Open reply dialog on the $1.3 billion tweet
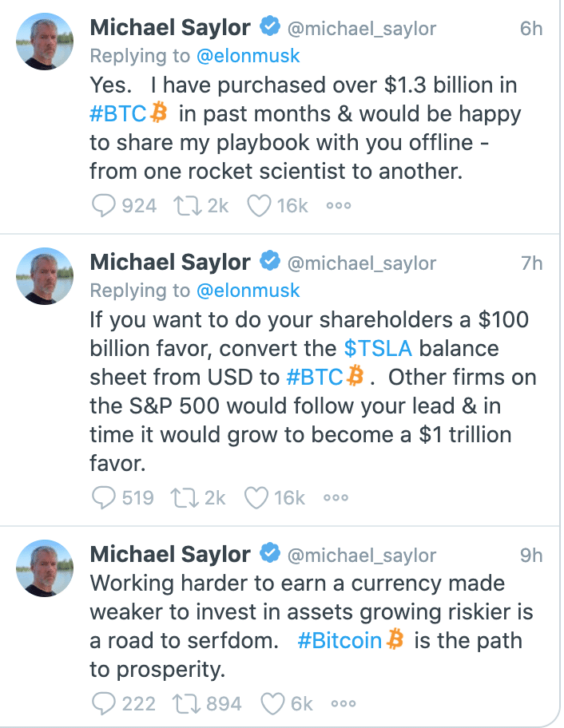564x728 pixels. 103,205
